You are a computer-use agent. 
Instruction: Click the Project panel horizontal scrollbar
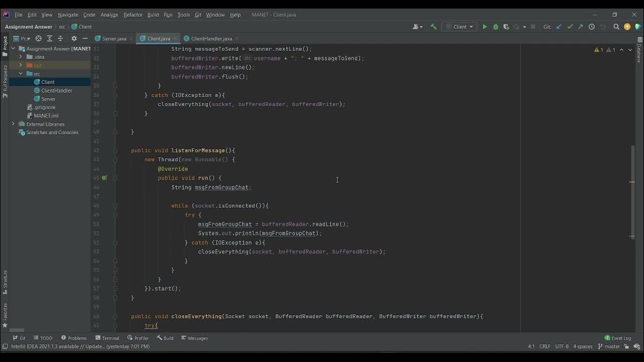click(x=17, y=330)
